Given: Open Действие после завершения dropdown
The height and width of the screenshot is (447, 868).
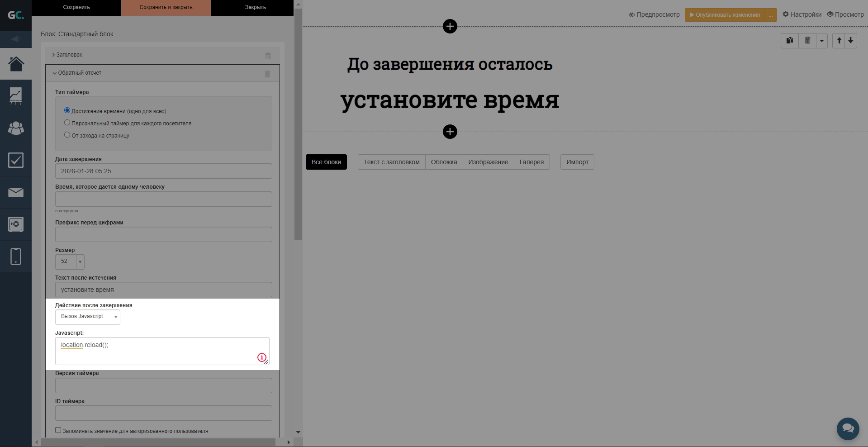Looking at the screenshot, I should pyautogui.click(x=88, y=317).
